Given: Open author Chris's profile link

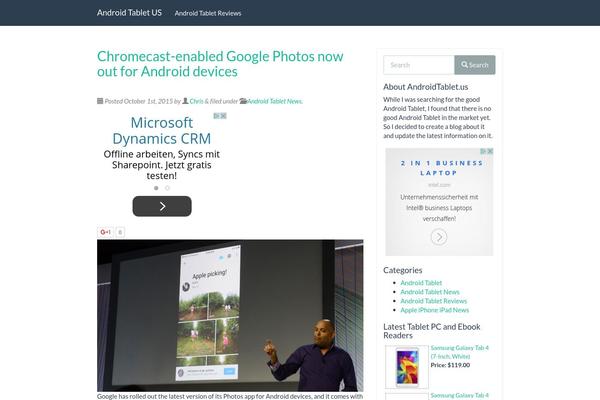Looking at the screenshot, I should pyautogui.click(x=196, y=101).
